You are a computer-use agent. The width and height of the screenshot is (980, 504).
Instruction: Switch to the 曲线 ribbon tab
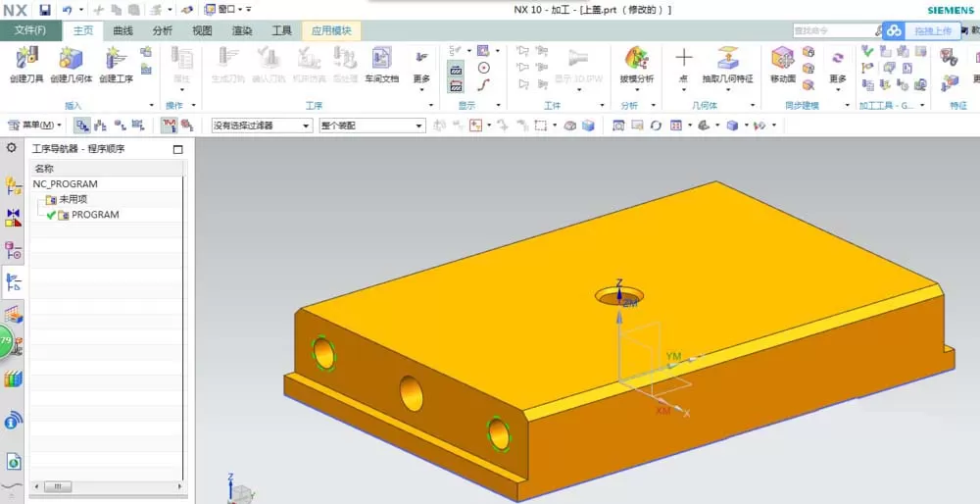click(x=123, y=30)
